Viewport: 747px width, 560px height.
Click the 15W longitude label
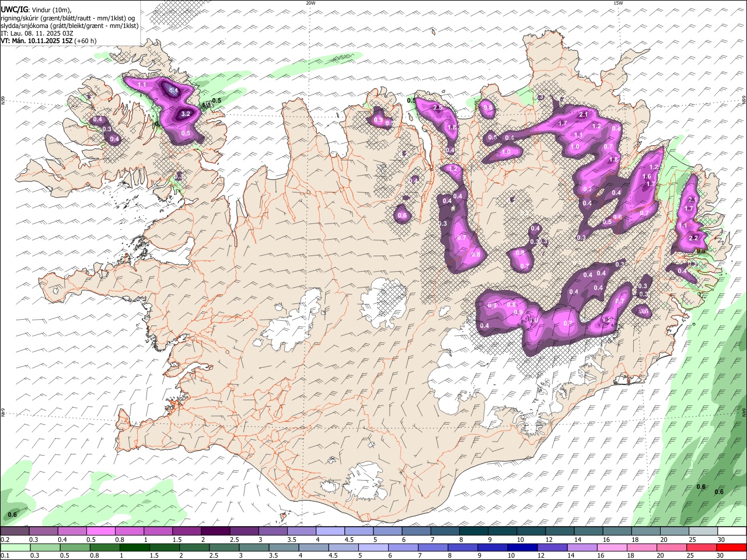[618, 3]
